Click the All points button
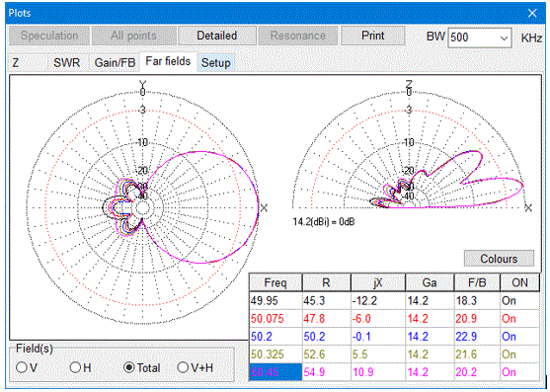550x392 pixels. pyautogui.click(x=133, y=36)
